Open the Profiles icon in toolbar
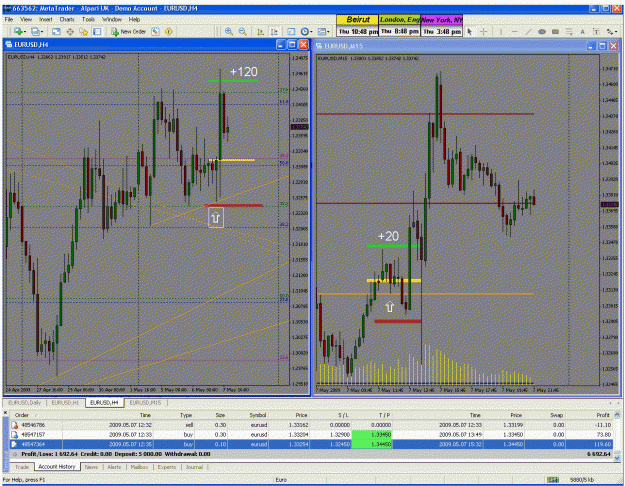This screenshot has height=486, width=625. click(35, 31)
